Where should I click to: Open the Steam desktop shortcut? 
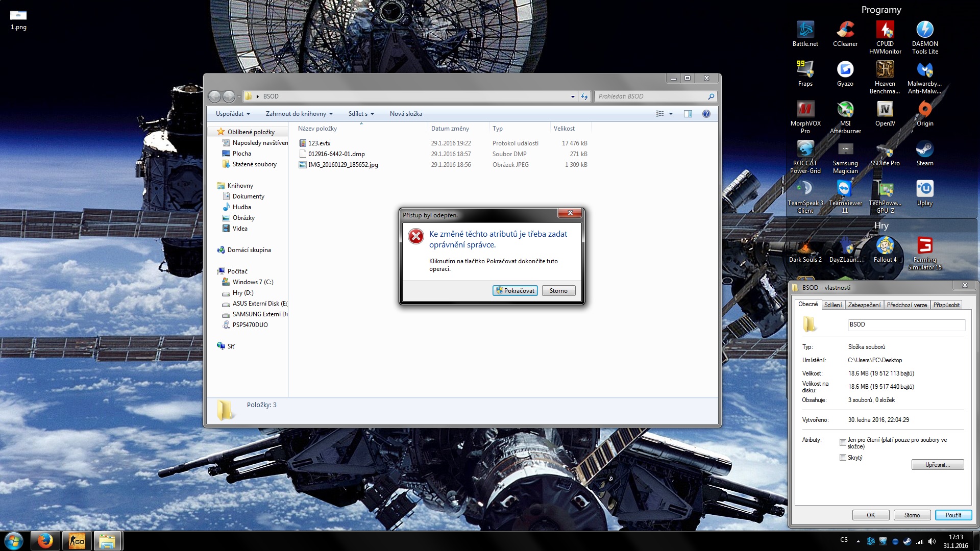tap(924, 151)
